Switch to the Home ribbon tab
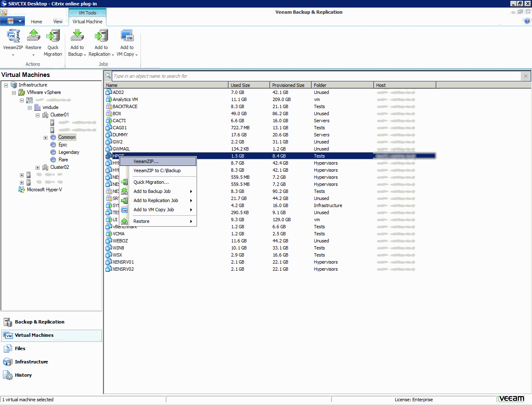The image size is (532, 405). [x=36, y=22]
